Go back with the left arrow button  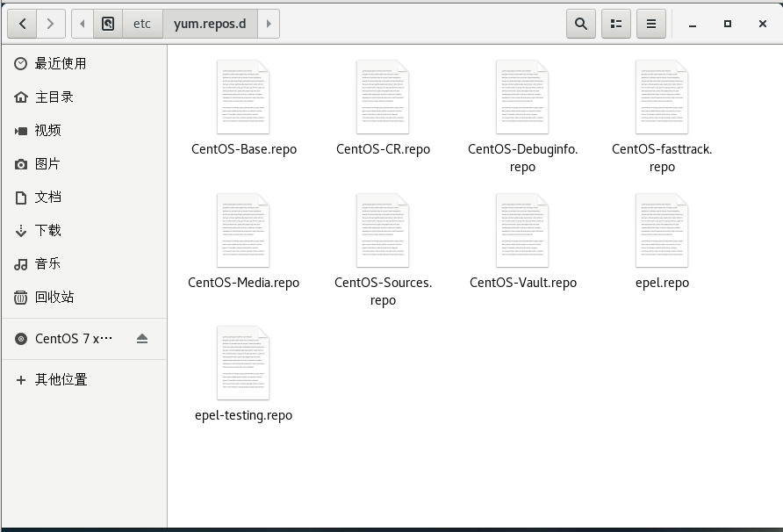point(22,24)
